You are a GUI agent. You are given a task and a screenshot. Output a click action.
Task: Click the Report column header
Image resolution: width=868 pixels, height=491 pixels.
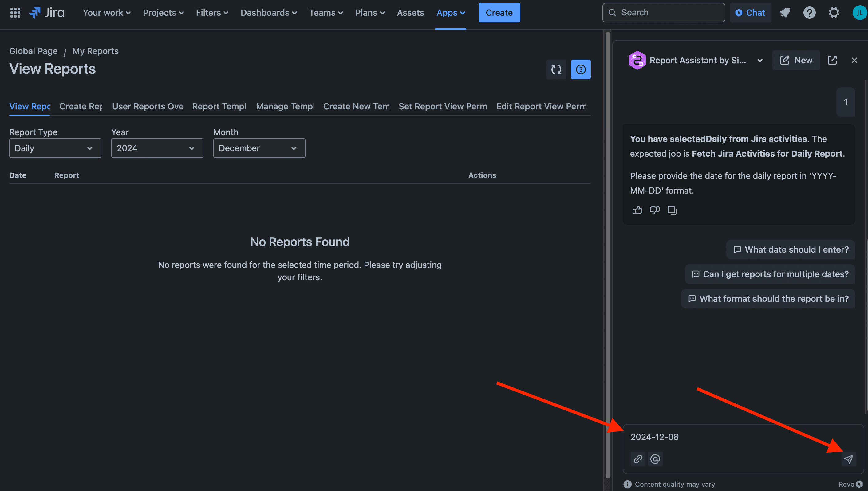[66, 175]
